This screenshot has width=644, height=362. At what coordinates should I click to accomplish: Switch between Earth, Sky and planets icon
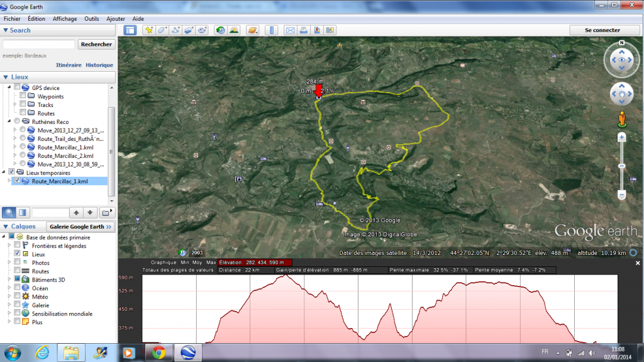tap(253, 30)
